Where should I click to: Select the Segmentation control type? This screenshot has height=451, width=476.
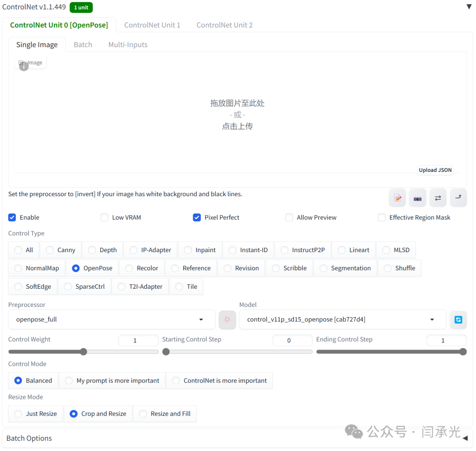[346, 268]
